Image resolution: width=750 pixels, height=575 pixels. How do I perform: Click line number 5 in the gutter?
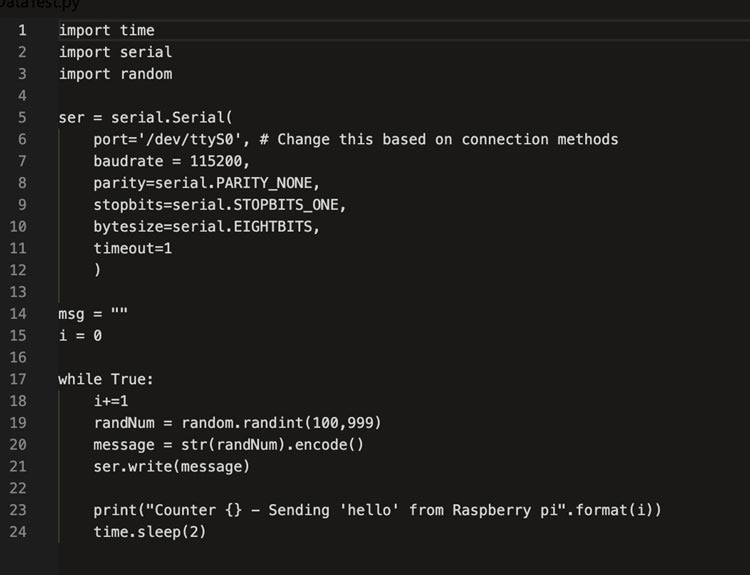[x=22, y=117]
